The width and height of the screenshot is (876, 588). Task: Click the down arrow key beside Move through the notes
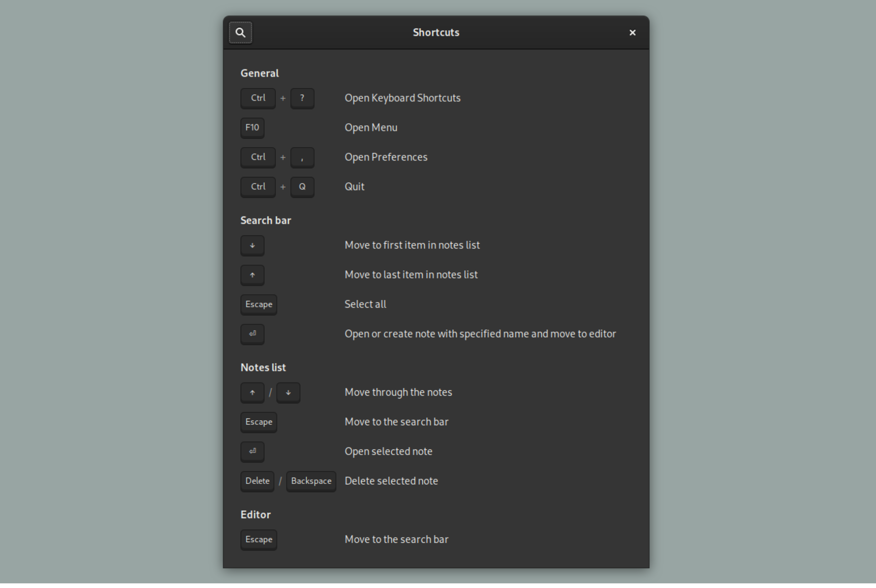point(288,393)
